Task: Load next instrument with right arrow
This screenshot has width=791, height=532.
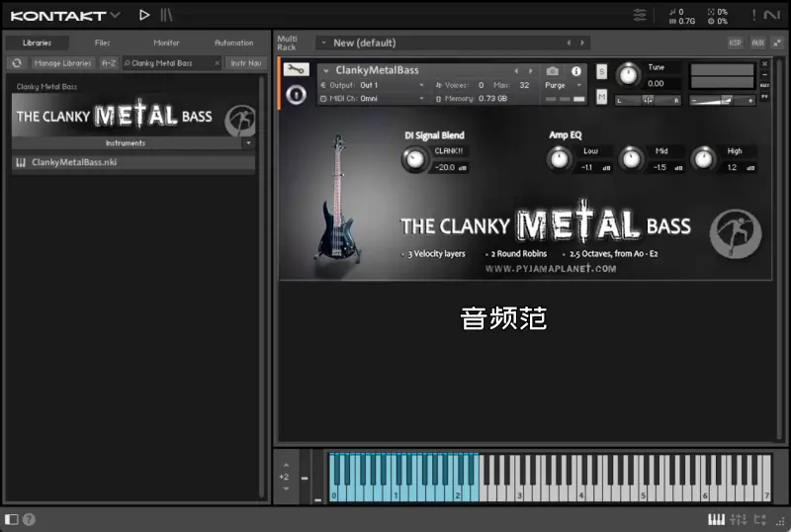Action: 530,70
